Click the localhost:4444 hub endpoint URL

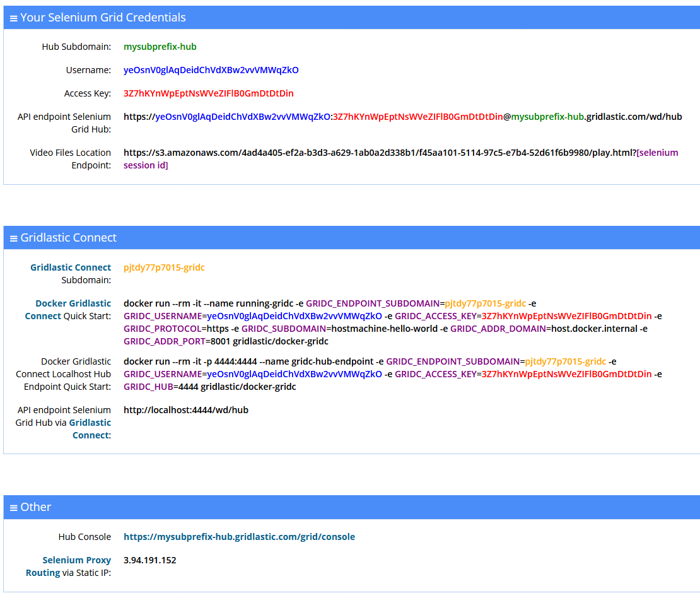[185, 410]
